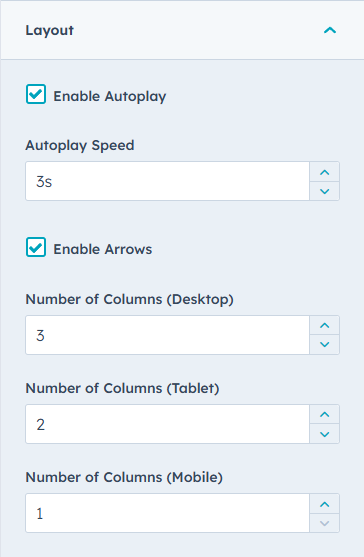The image size is (364, 557).
Task: Uncheck the Enable Autoplay checkbox
Action: 36,94
